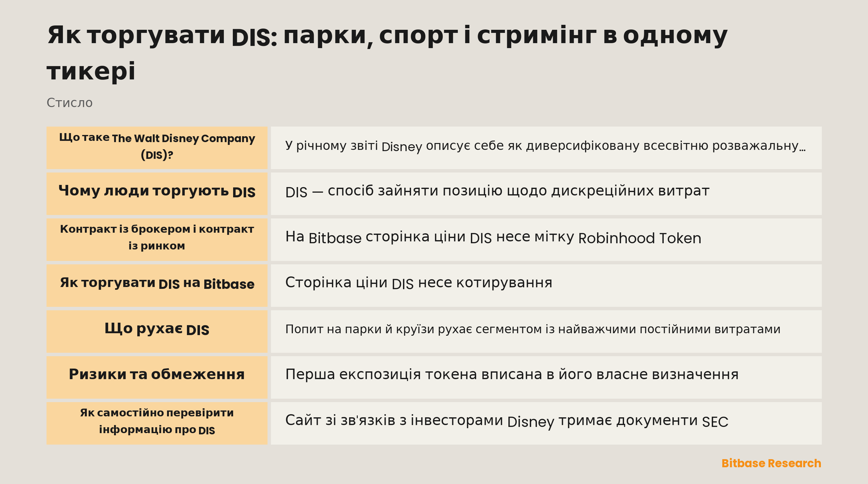Click the "На Bitbase сторінка ціни DIS несе мітку Robinhood Token" text
The image size is (868, 484).
[493, 237]
